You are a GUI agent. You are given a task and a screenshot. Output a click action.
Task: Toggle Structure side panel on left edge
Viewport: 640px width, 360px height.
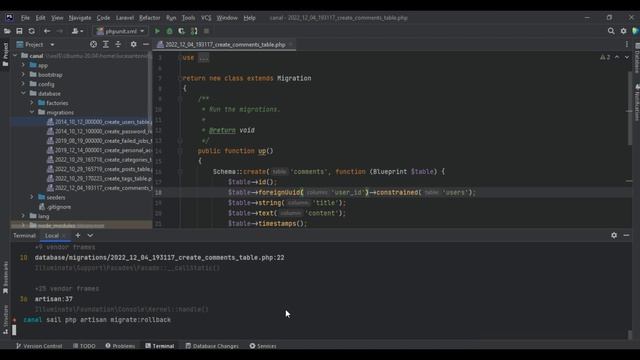[5, 320]
